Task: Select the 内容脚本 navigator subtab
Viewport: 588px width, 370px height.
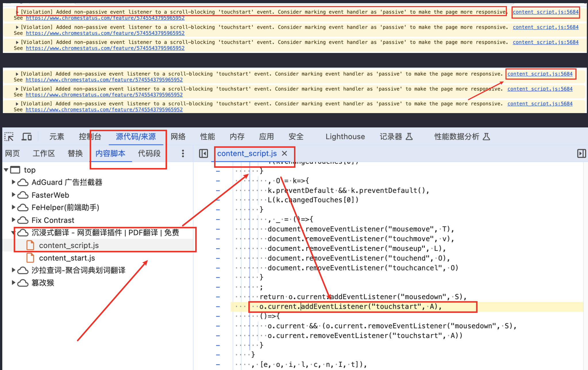Action: point(110,153)
